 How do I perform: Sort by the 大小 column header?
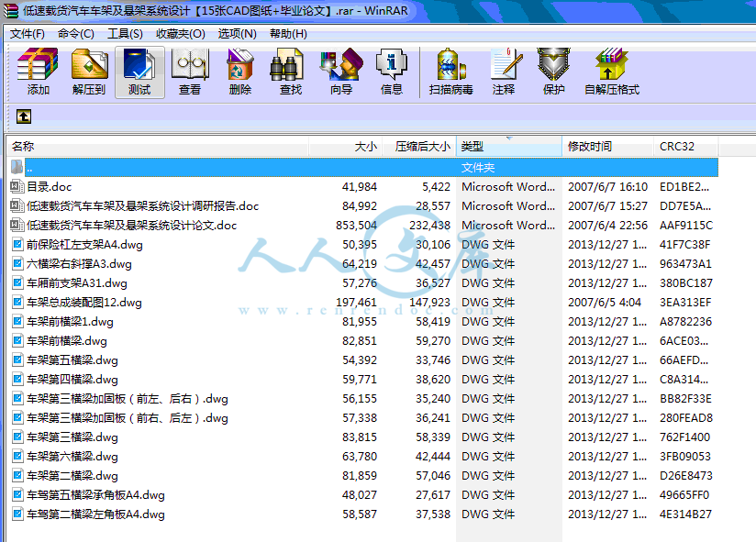(345, 146)
